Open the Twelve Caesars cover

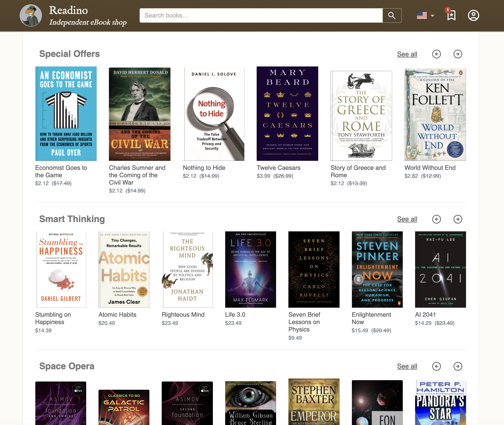pyautogui.click(x=287, y=113)
